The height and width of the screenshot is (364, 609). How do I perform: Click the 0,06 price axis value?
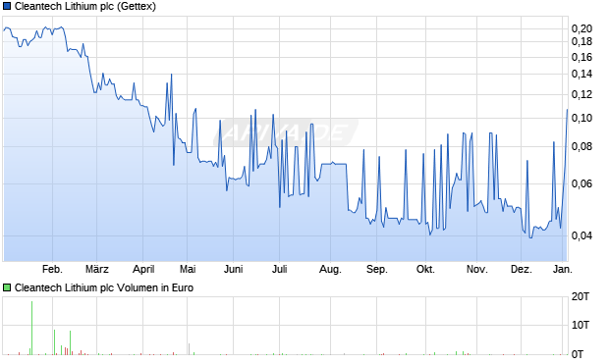click(x=581, y=183)
